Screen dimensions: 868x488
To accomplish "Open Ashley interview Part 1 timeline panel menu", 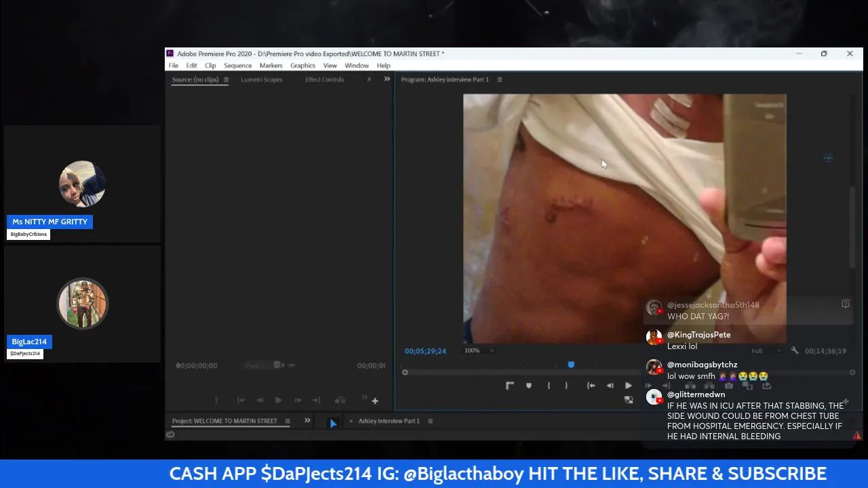I will point(430,421).
